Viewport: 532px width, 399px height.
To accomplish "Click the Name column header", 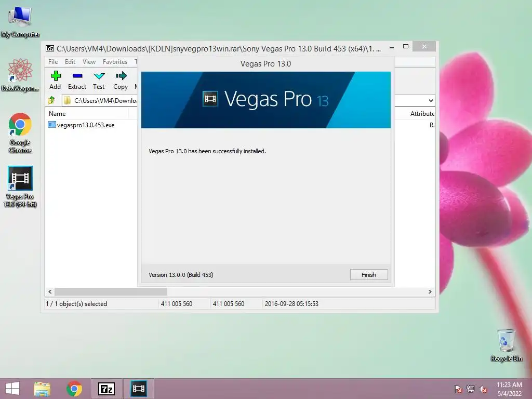I will pos(57,114).
